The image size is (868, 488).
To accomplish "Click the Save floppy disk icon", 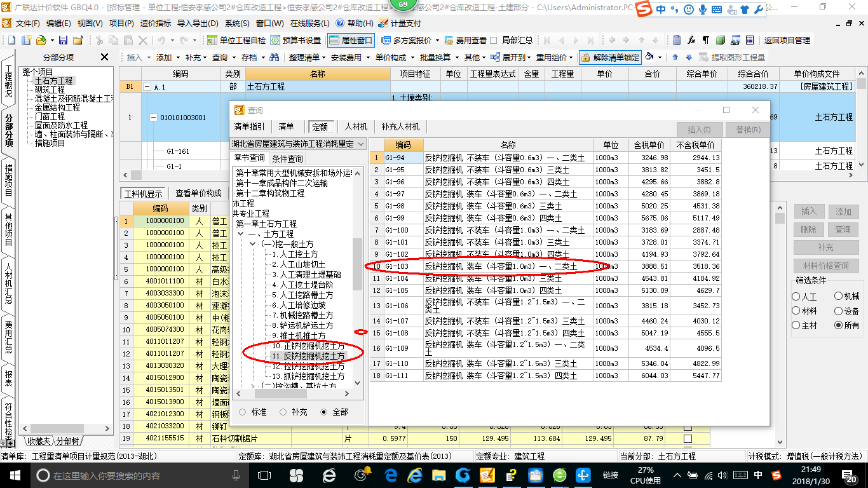I will coord(64,40).
